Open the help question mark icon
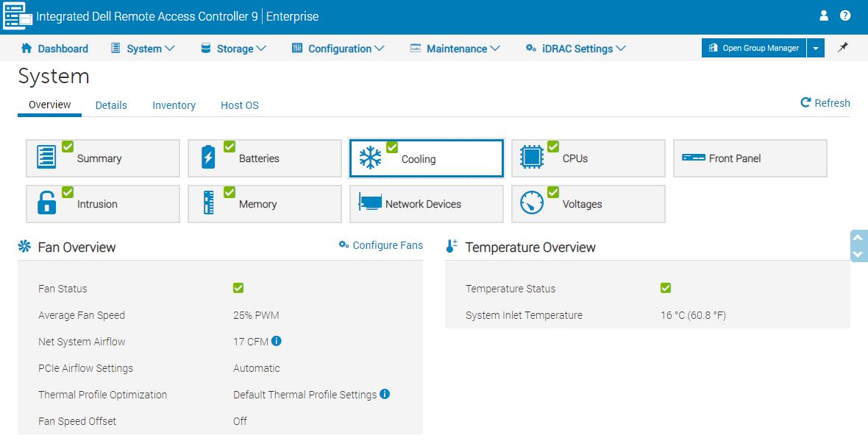The width and height of the screenshot is (868, 447). [845, 15]
